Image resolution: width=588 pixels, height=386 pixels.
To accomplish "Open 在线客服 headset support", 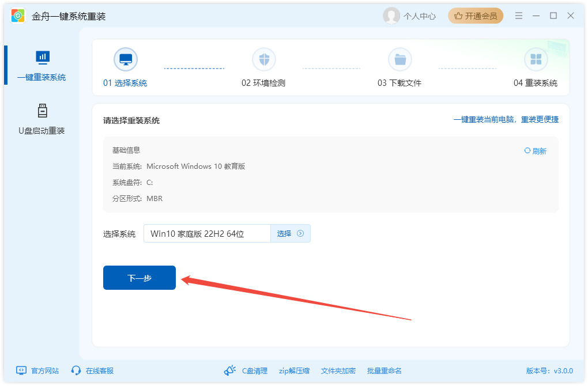I will [x=76, y=370].
